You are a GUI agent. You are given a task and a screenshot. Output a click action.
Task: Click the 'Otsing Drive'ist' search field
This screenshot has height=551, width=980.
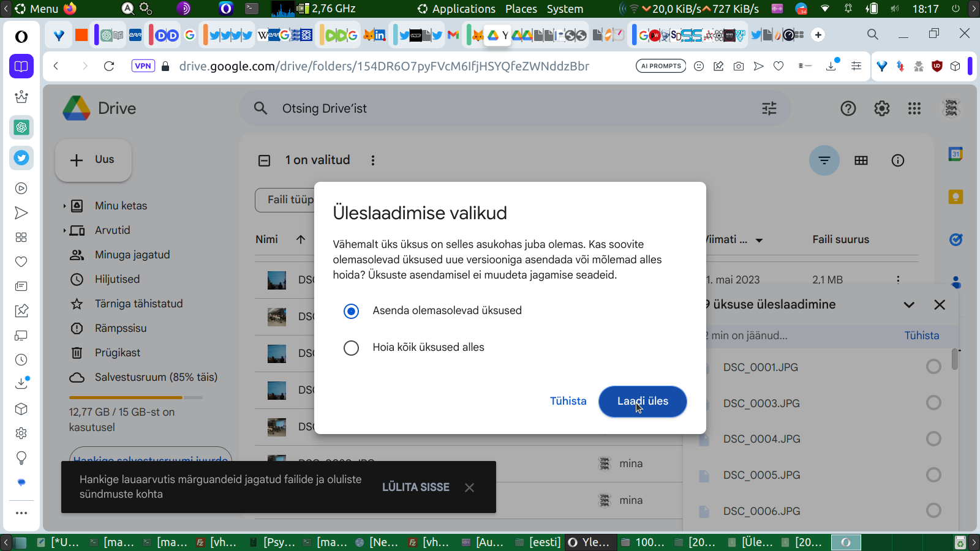point(514,108)
